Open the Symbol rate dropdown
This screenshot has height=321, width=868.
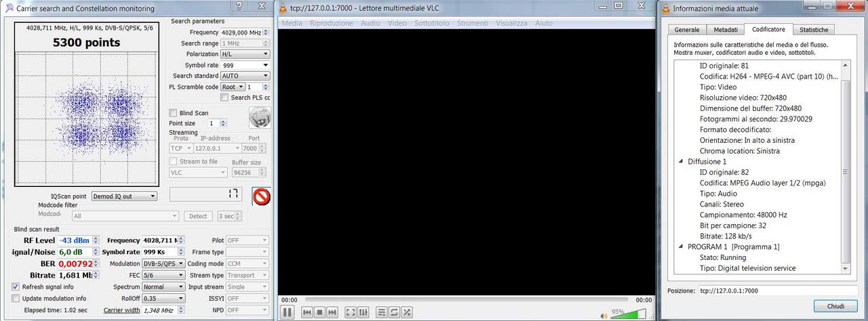pyautogui.click(x=245, y=65)
